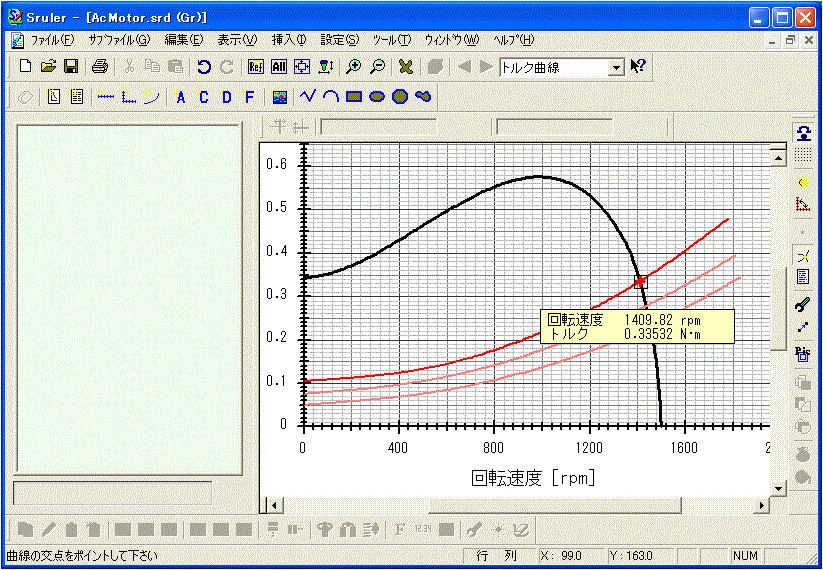Click the two-point line icon on right toolbar

803,328
